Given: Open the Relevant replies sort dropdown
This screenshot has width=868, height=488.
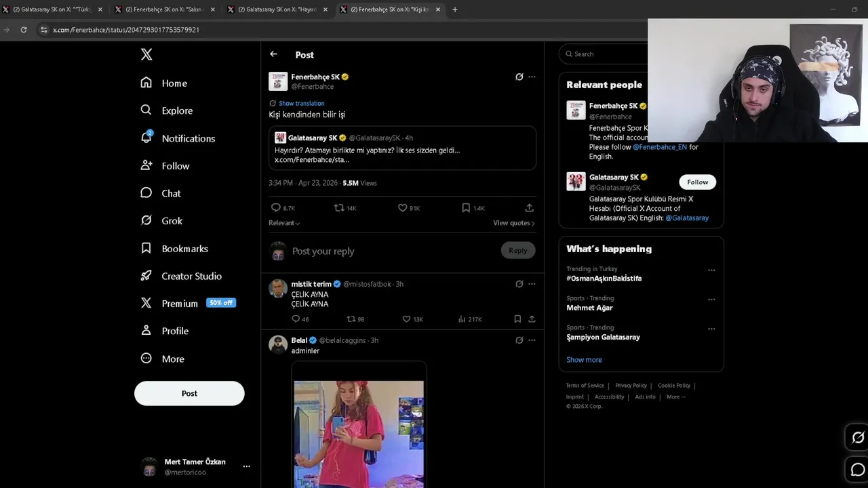Looking at the screenshot, I should 284,223.
